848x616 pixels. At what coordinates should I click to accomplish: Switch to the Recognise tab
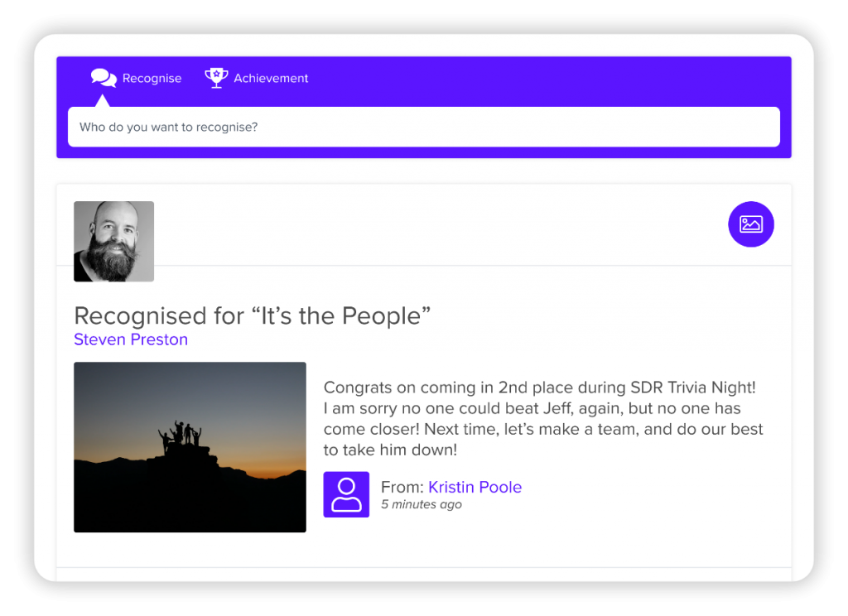pos(137,78)
